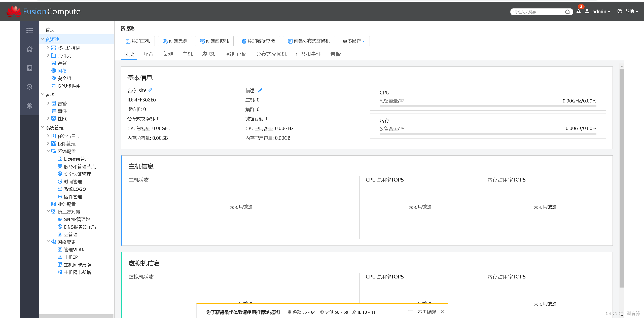Click the 时间管理 clock icon
Screen dimensions: 644x318
(60, 181)
